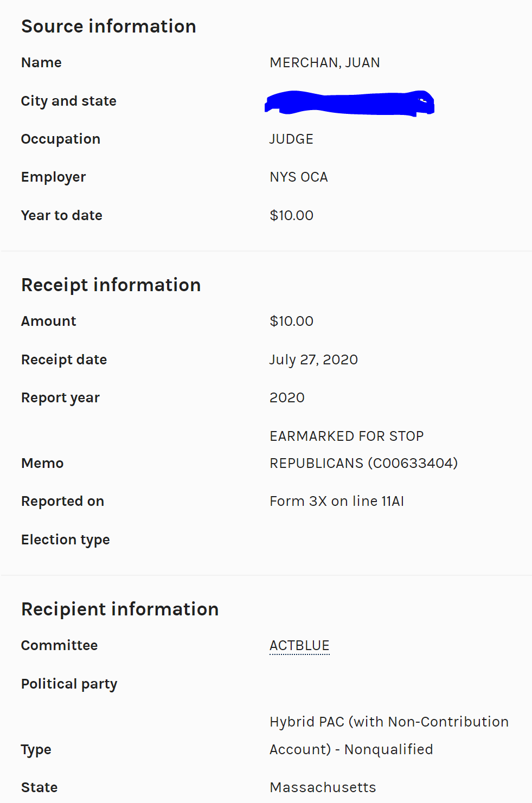Click the NYS OCA employer value
Viewport: 532px width, 803px height.
pos(299,177)
